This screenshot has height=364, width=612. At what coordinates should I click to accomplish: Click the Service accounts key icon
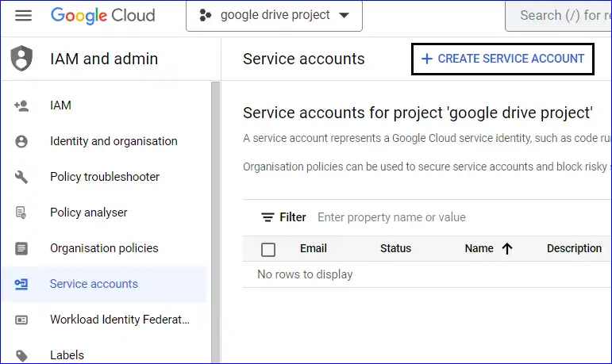tap(21, 284)
